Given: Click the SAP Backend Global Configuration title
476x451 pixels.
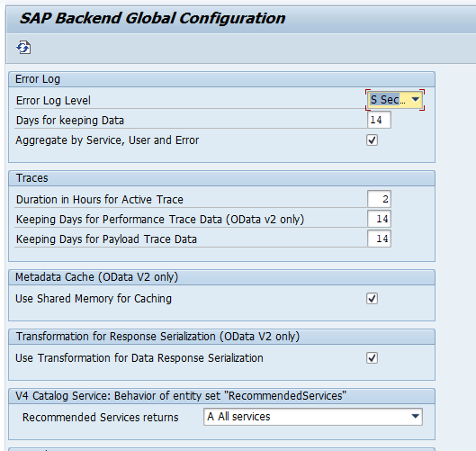Looking at the screenshot, I should [152, 18].
